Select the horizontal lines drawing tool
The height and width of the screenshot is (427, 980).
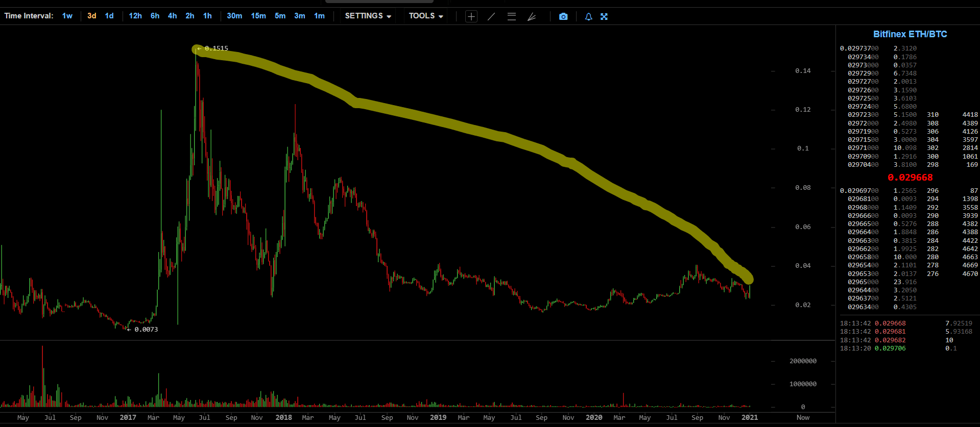pos(511,16)
